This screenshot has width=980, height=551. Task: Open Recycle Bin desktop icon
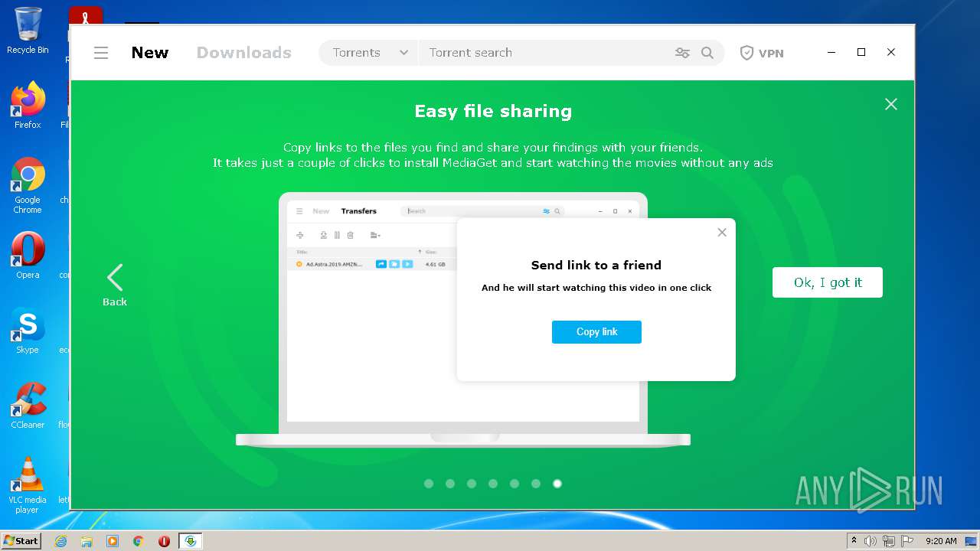click(28, 31)
